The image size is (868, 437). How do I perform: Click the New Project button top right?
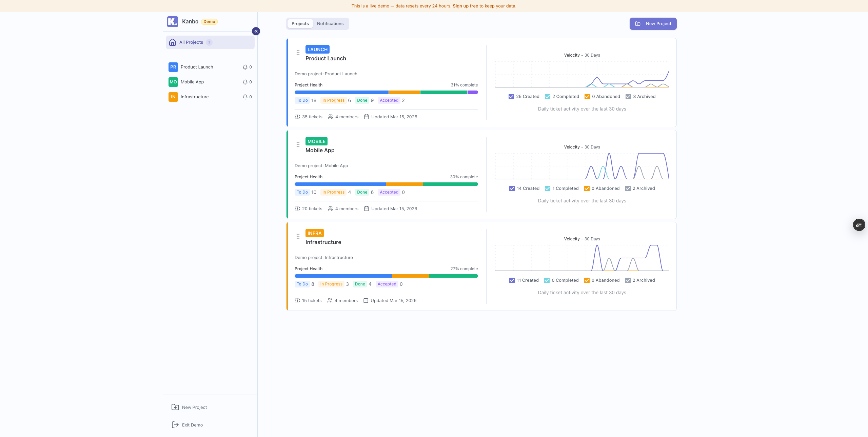(x=653, y=23)
